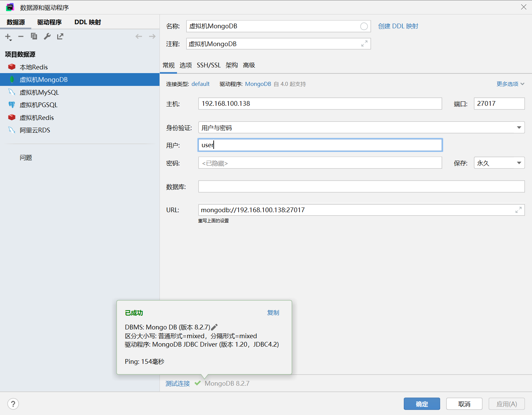Go forward with the right arrow icon
Image resolution: width=532 pixels, height=415 pixels.
coord(152,36)
